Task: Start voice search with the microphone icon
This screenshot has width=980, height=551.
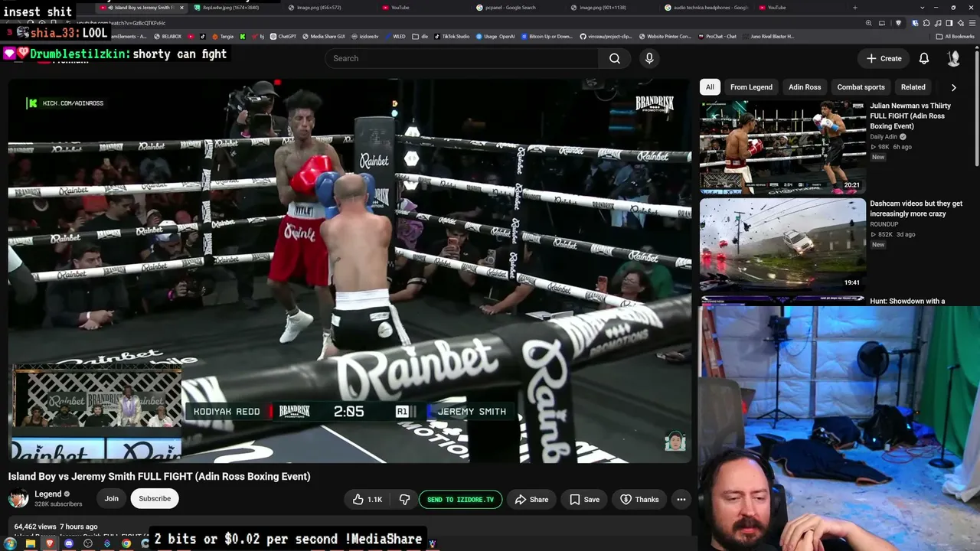Action: pyautogui.click(x=649, y=58)
